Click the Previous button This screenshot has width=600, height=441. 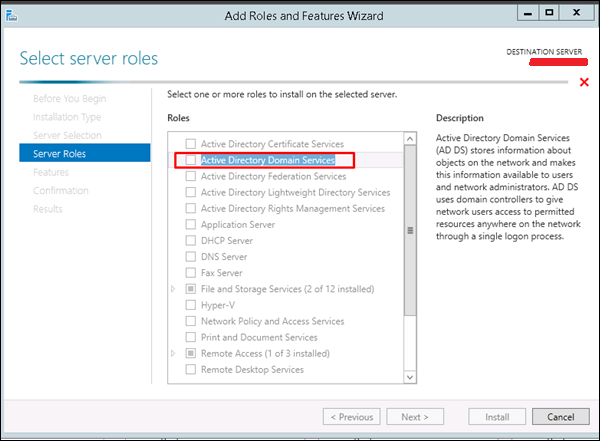pos(352,416)
